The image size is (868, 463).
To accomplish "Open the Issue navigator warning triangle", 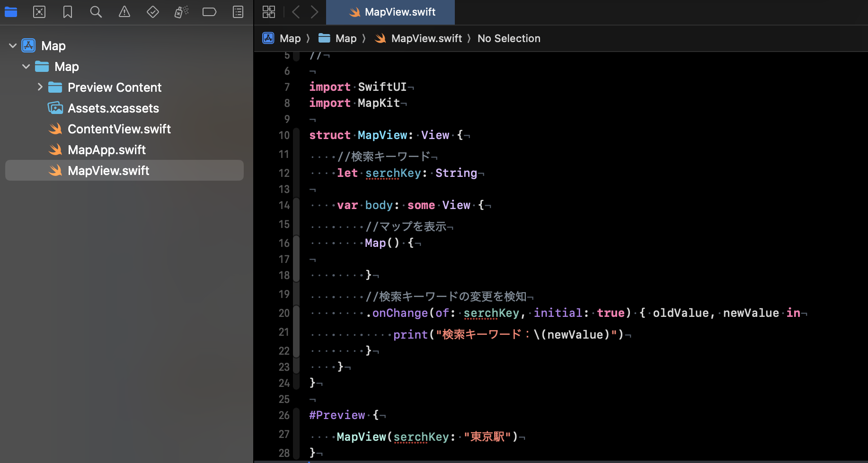I will [x=124, y=12].
